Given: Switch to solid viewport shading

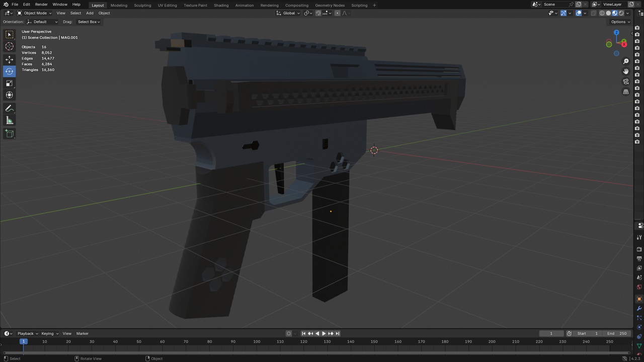Looking at the screenshot, I should (608, 13).
